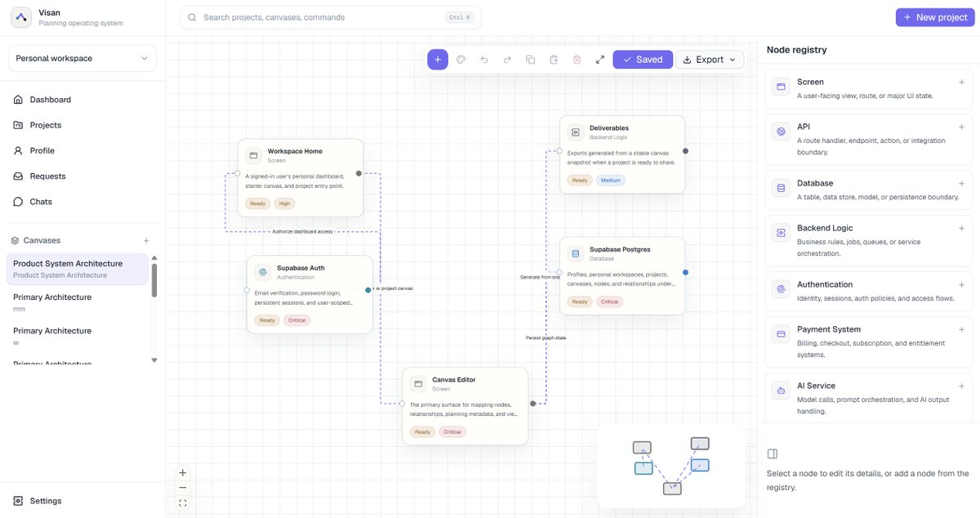Click the copy icon in canvas toolbar
The height and width of the screenshot is (518, 980).
coord(530,60)
